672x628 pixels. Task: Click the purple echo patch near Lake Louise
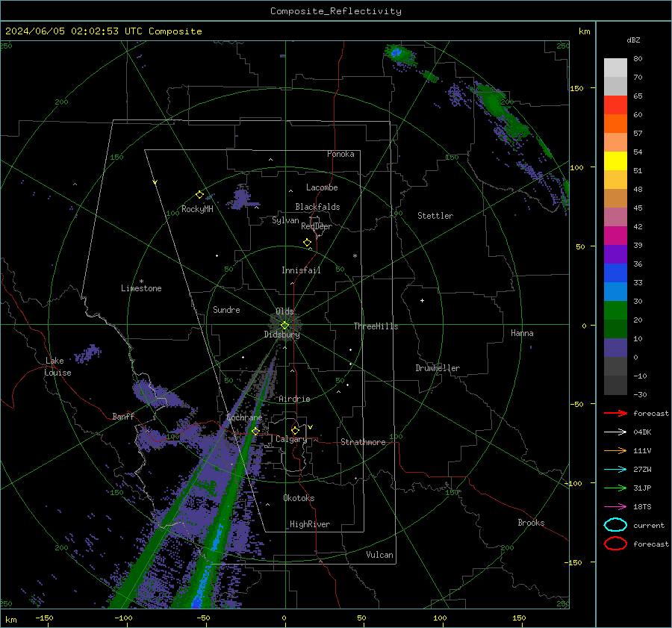[88, 354]
